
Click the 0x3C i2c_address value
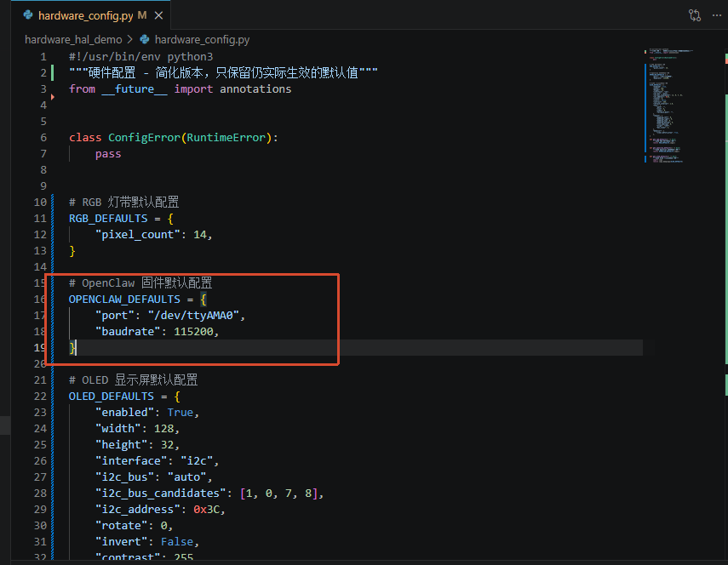(207, 510)
